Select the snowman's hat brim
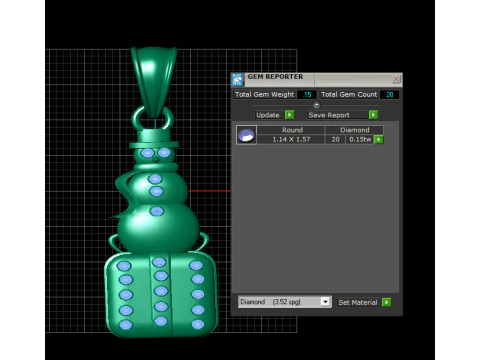The width and height of the screenshot is (480, 360). point(154,145)
